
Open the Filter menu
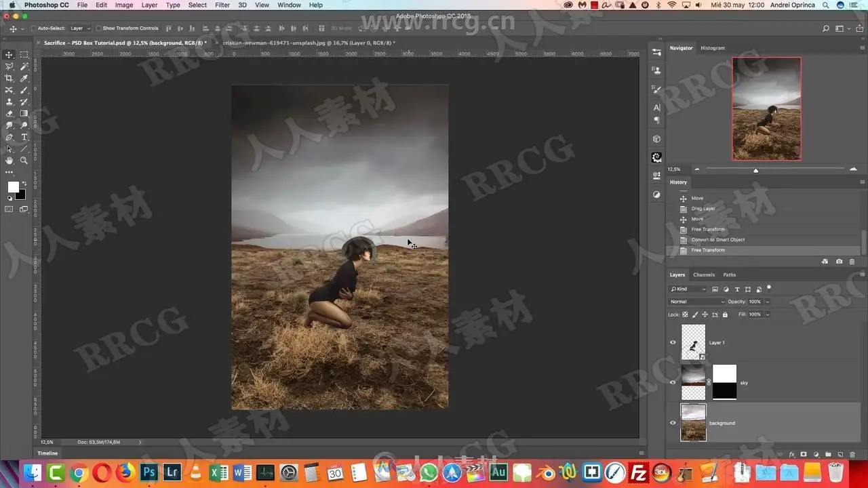click(222, 5)
